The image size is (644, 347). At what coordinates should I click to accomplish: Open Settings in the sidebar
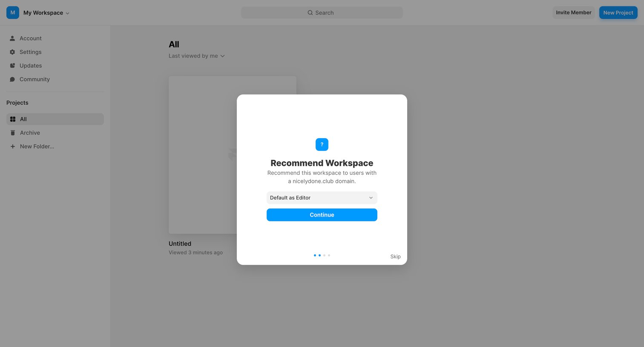pyautogui.click(x=55, y=52)
